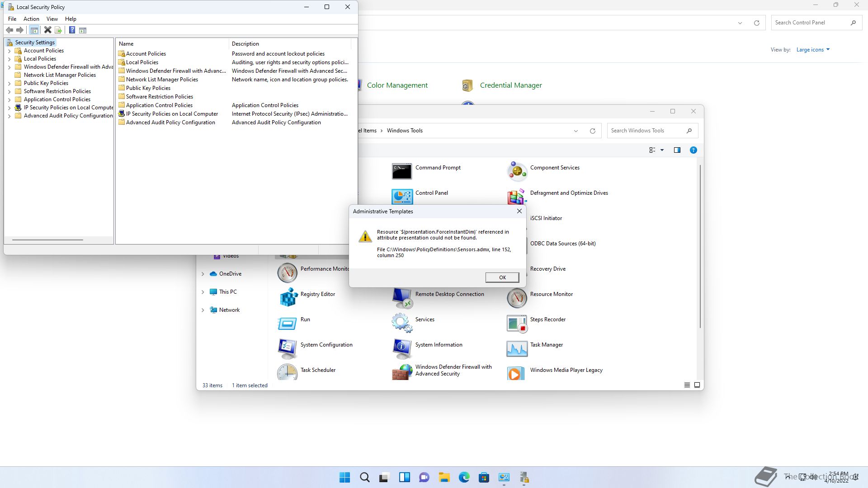868x488 pixels.
Task: Expand Account Policies in the security tree
Action: [9, 51]
